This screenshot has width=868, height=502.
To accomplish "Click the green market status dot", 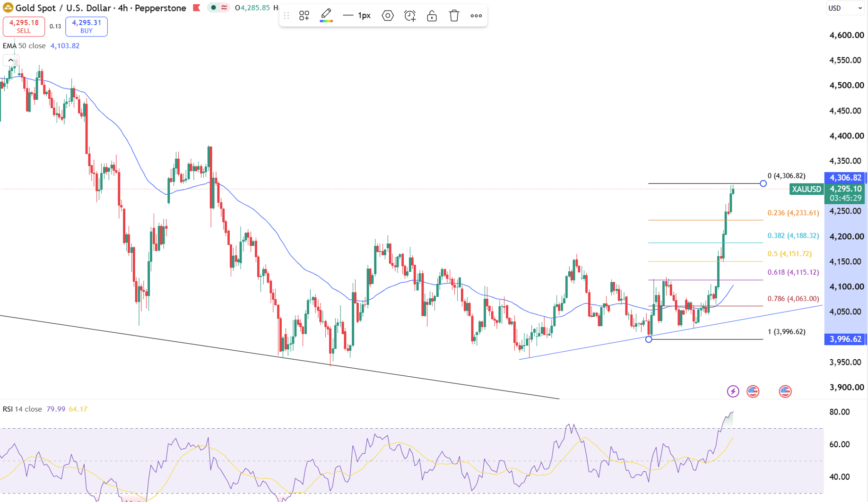I will tap(214, 8).
